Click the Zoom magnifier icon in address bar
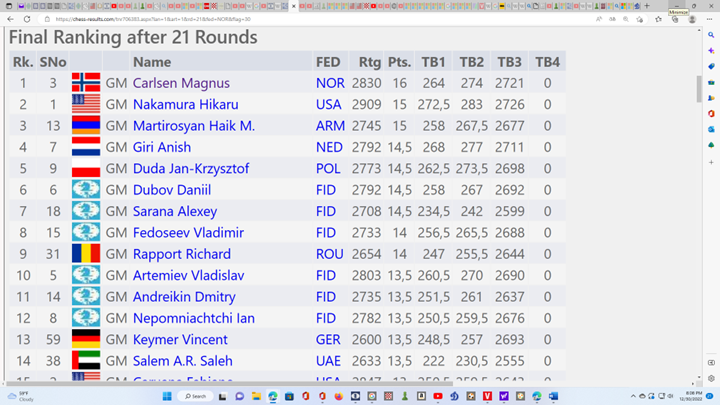The height and width of the screenshot is (405, 720). click(x=626, y=19)
